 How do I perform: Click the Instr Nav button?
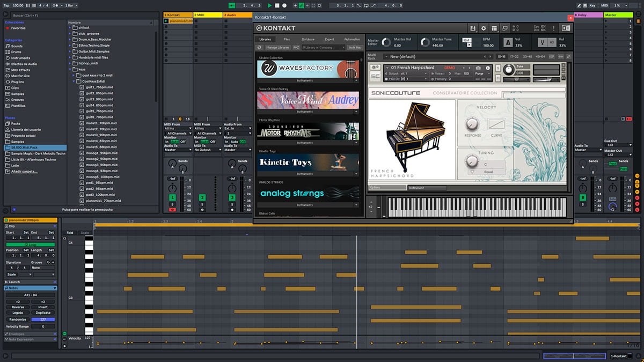(x=355, y=47)
